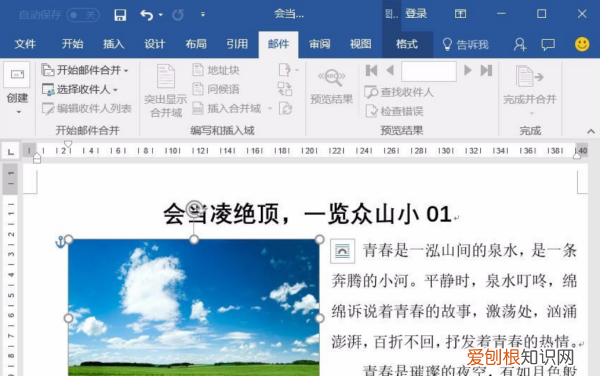The height and width of the screenshot is (376, 600).
Task: Open the Ribbon Display Options icon
Action: 460,14
